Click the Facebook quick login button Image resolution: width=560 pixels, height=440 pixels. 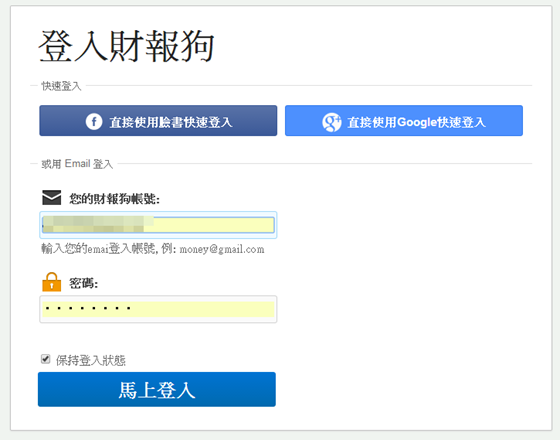click(158, 121)
